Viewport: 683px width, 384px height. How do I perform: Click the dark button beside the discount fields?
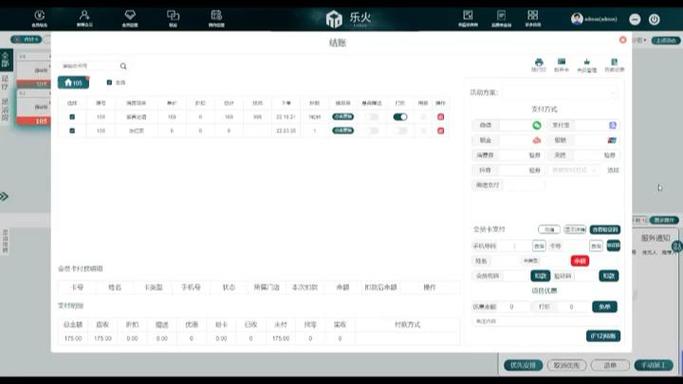pos(605,307)
